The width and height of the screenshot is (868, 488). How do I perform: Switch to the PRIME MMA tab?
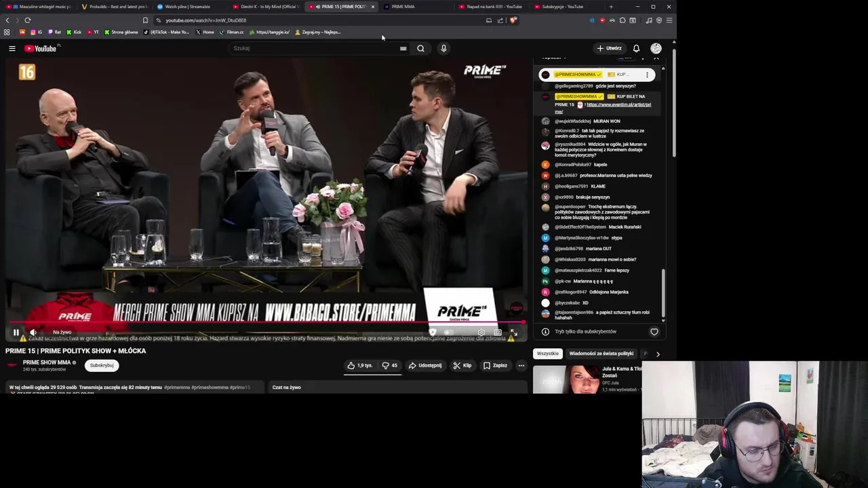click(x=415, y=7)
